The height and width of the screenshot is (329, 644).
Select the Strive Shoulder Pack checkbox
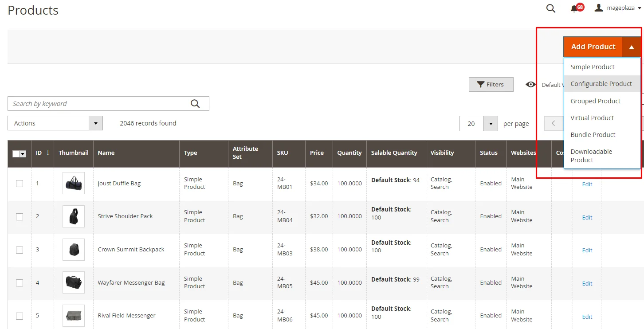point(20,216)
